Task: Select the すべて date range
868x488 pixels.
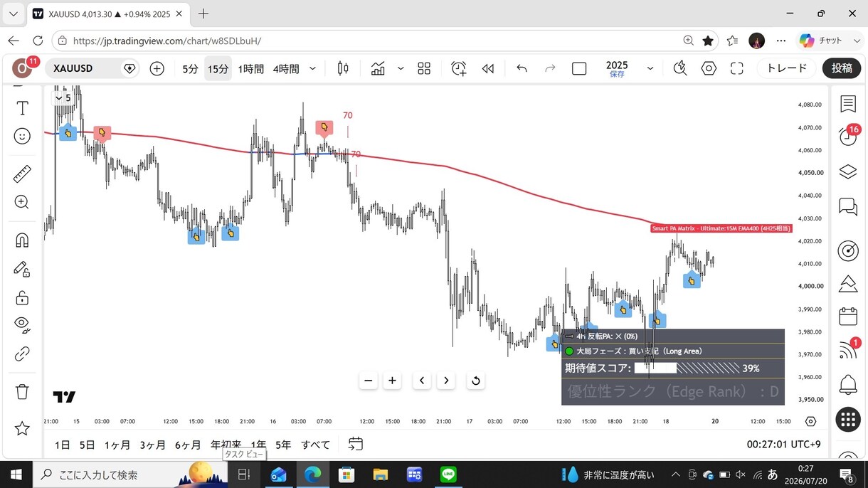Action: [x=315, y=445]
